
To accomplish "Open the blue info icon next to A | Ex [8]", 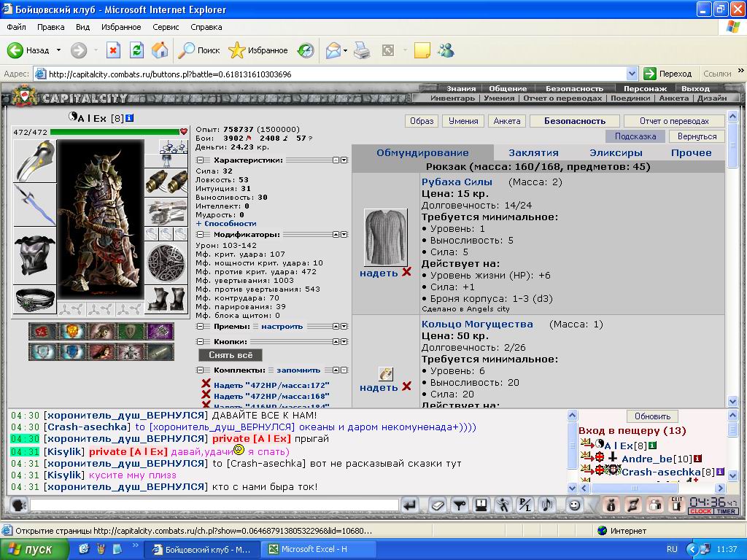I will 130,118.
